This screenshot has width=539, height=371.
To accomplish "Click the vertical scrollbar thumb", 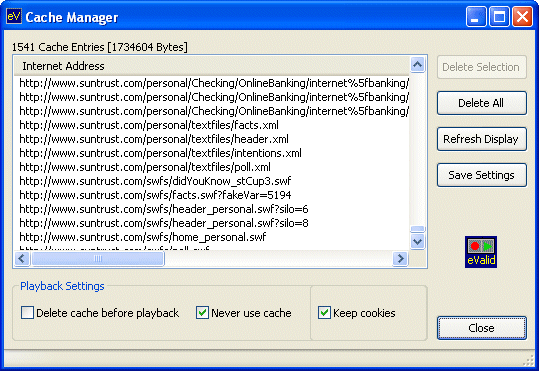I will point(417,229).
